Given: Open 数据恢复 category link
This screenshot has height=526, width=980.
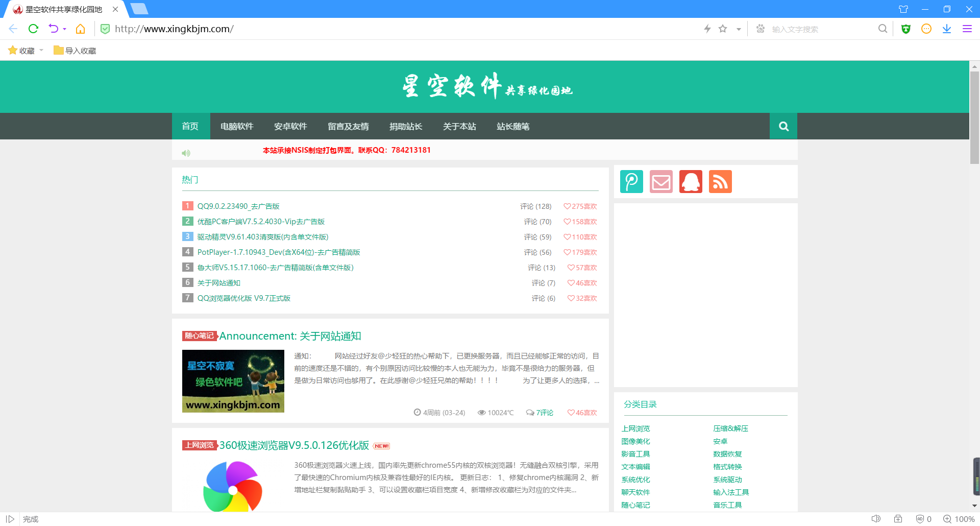Looking at the screenshot, I should point(727,454).
